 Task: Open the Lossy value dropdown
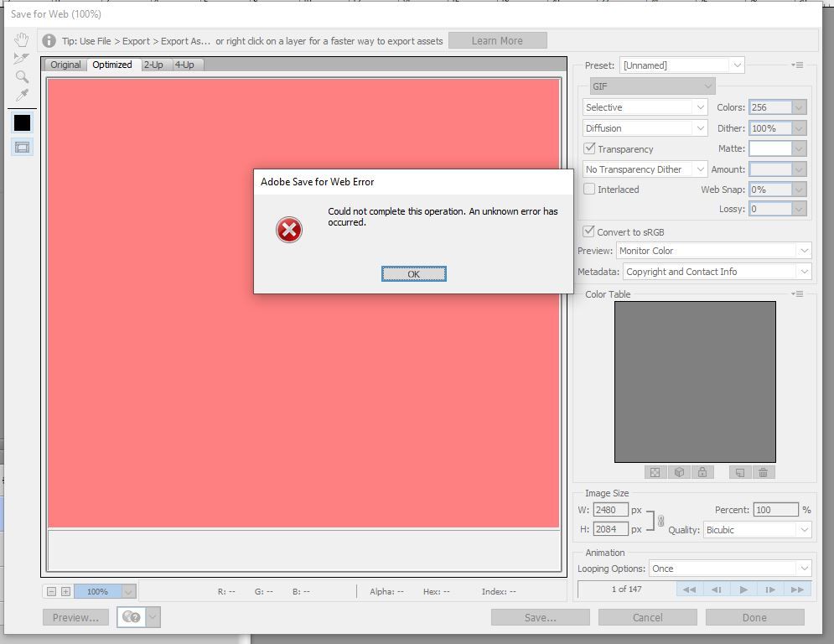[x=798, y=209]
